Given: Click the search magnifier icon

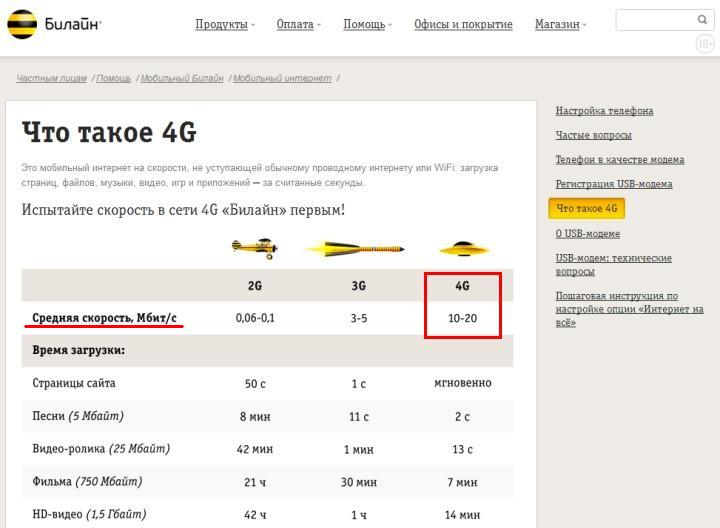Looking at the screenshot, I should (x=702, y=19).
